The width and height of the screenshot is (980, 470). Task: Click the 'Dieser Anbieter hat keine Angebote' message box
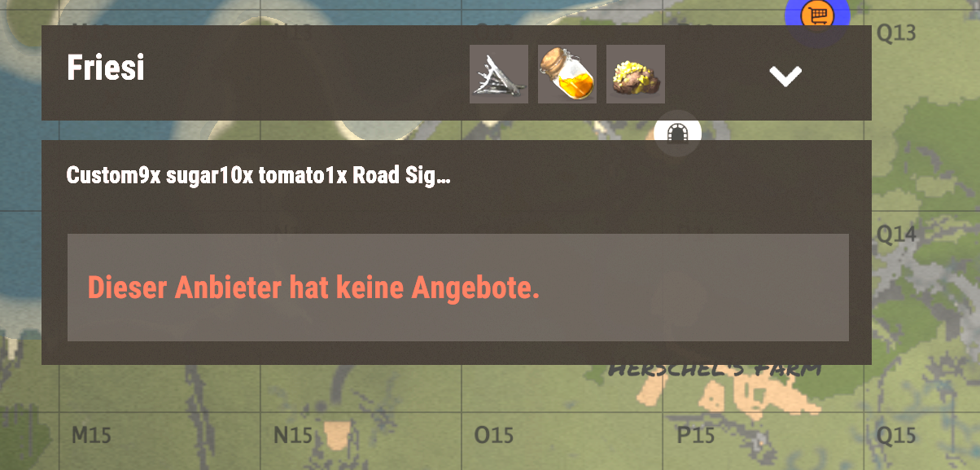pyautogui.click(x=458, y=288)
